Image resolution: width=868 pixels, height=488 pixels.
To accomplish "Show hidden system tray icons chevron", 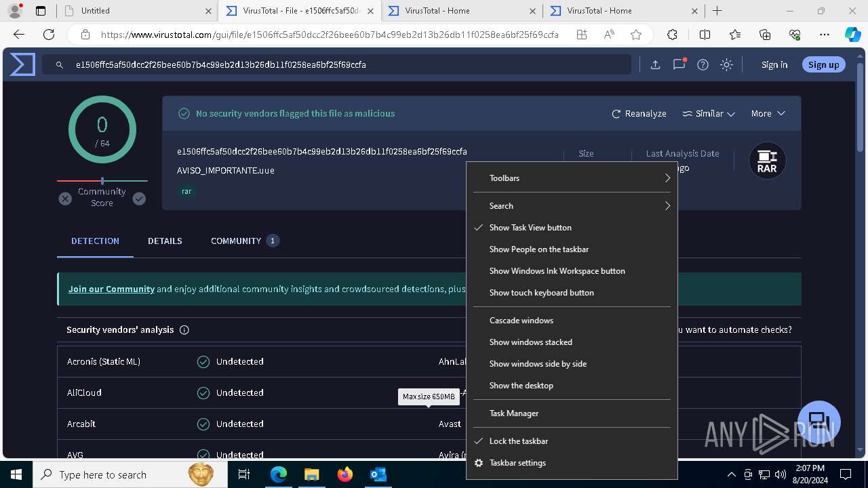I will pyautogui.click(x=731, y=474).
